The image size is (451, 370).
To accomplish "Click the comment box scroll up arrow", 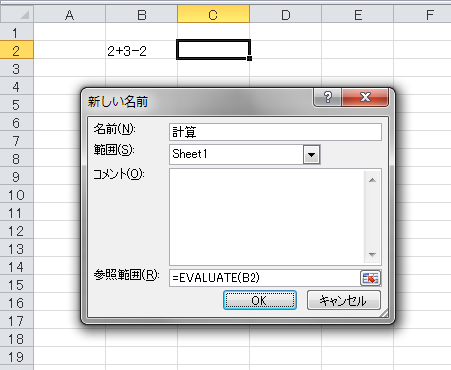I will (x=372, y=180).
